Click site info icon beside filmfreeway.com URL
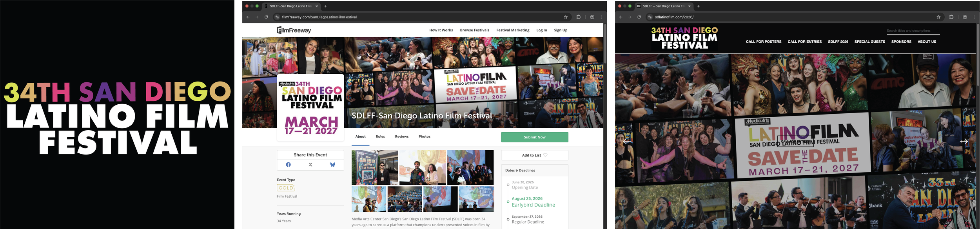This screenshot has height=229, width=980. coord(277,17)
